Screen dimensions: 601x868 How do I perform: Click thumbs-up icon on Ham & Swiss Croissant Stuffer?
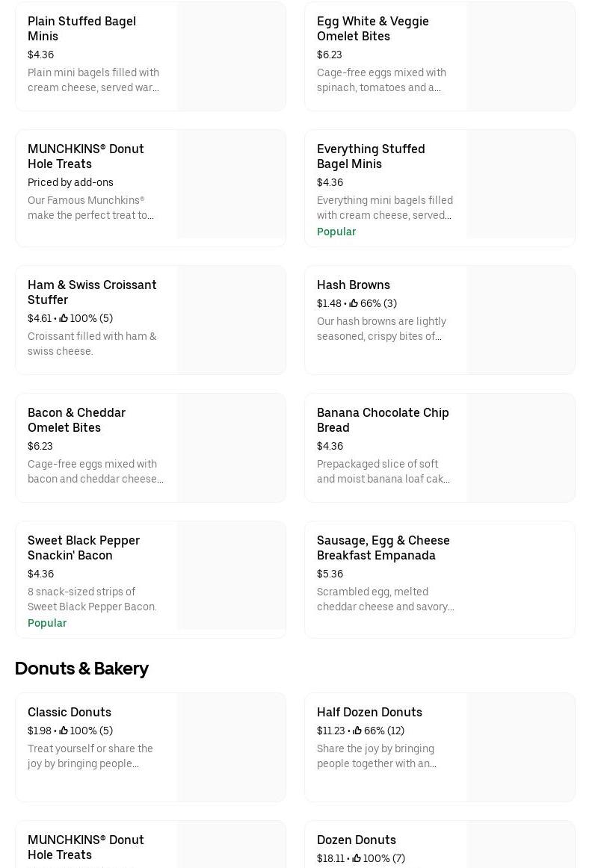point(64,318)
